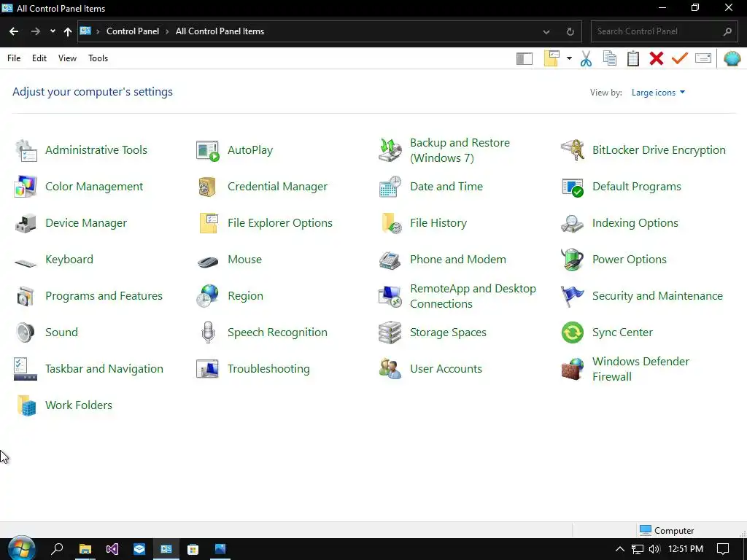Open the Color Management icon
The image size is (747, 560).
(26, 187)
